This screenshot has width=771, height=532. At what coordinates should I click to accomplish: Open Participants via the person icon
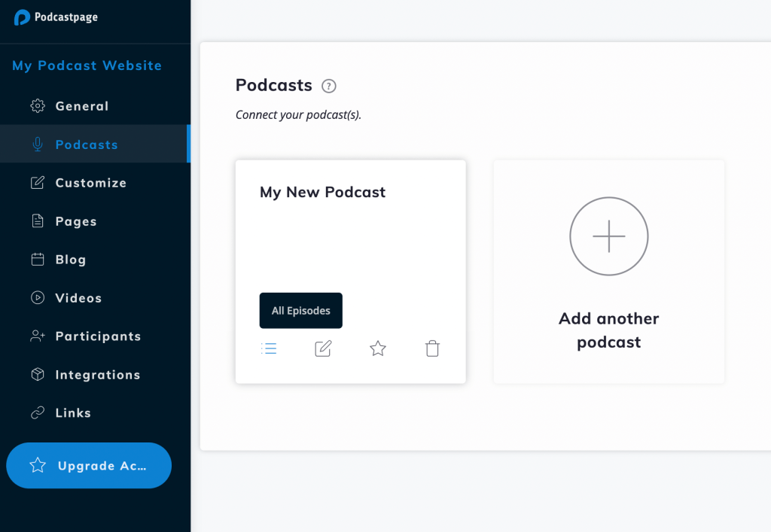[36, 336]
